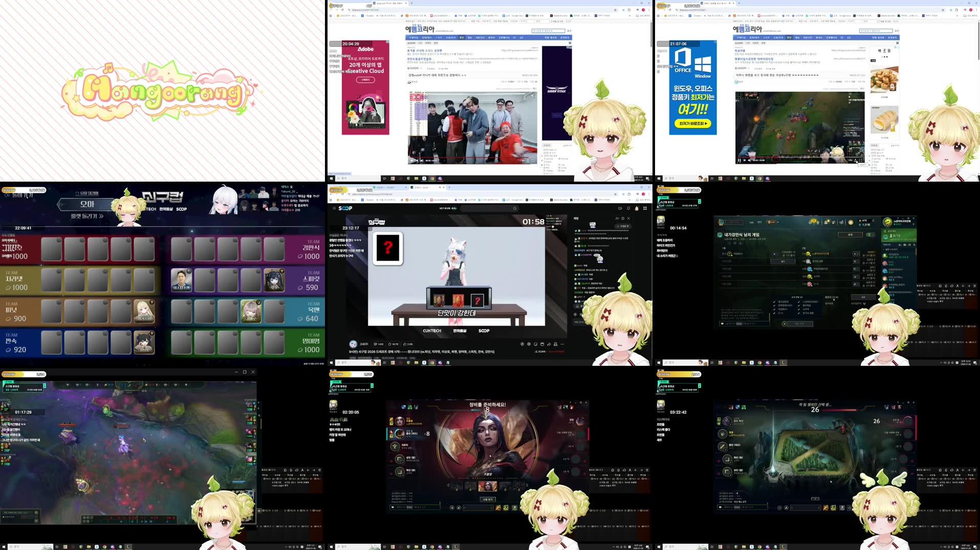Click the star rating icon under the 고세구 stream

click(x=390, y=344)
